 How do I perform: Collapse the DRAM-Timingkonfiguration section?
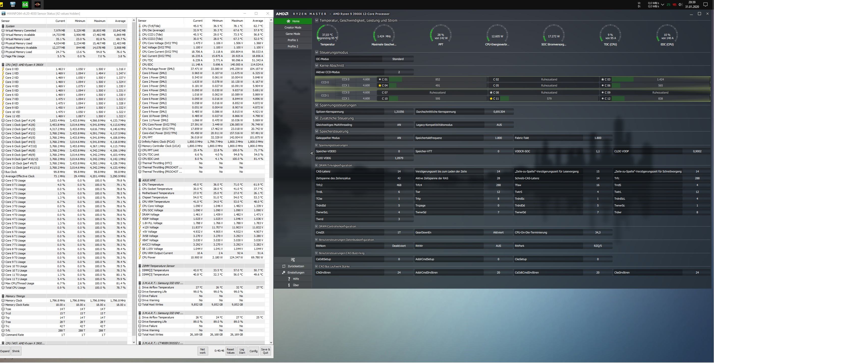[x=317, y=165]
